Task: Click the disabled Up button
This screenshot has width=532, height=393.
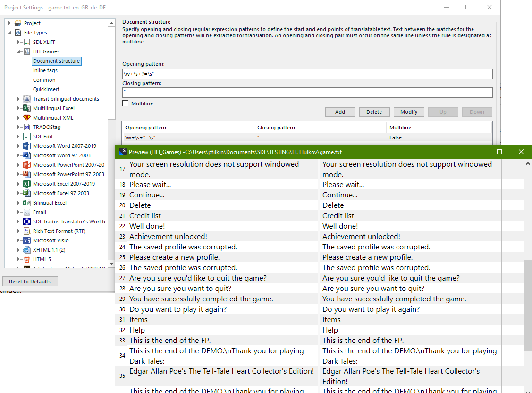Action: pos(443,112)
